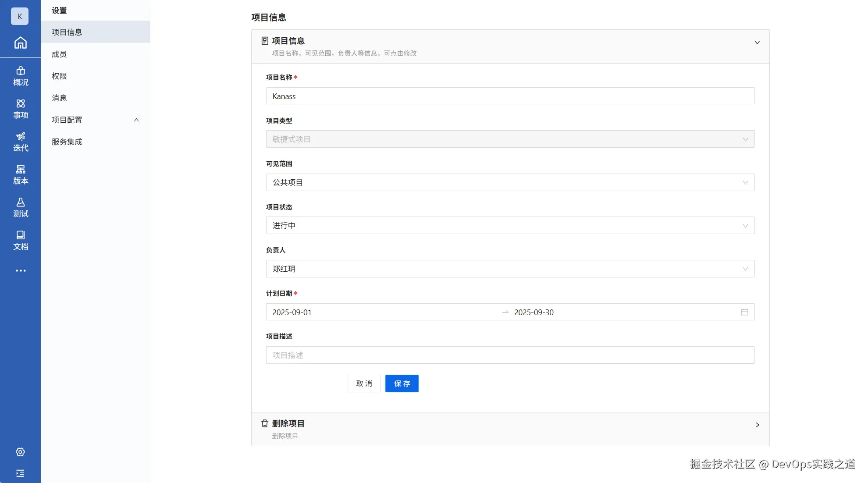This screenshot has width=868, height=483.
Task: Click the 保存 button
Action: coord(402,384)
